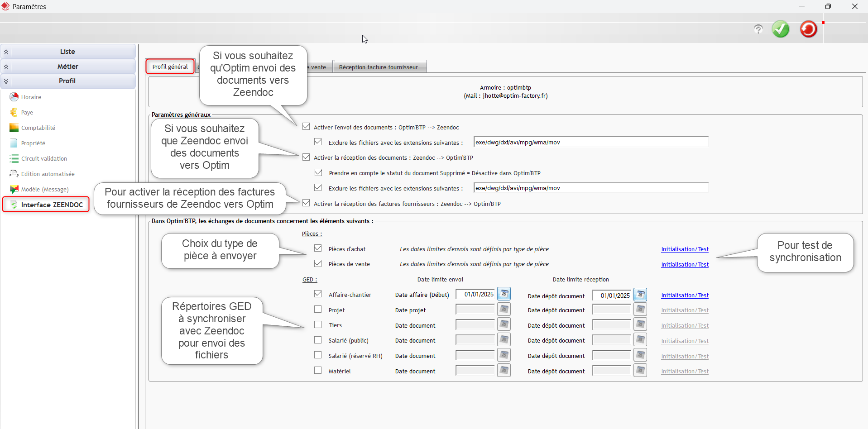The height and width of the screenshot is (429, 868).
Task: Open calendar for Salarié (public) Date document
Action: [x=504, y=340]
